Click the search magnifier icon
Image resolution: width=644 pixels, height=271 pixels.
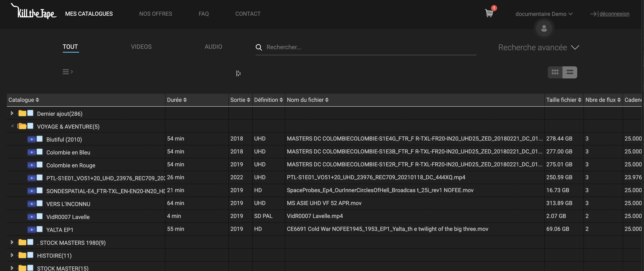point(258,47)
